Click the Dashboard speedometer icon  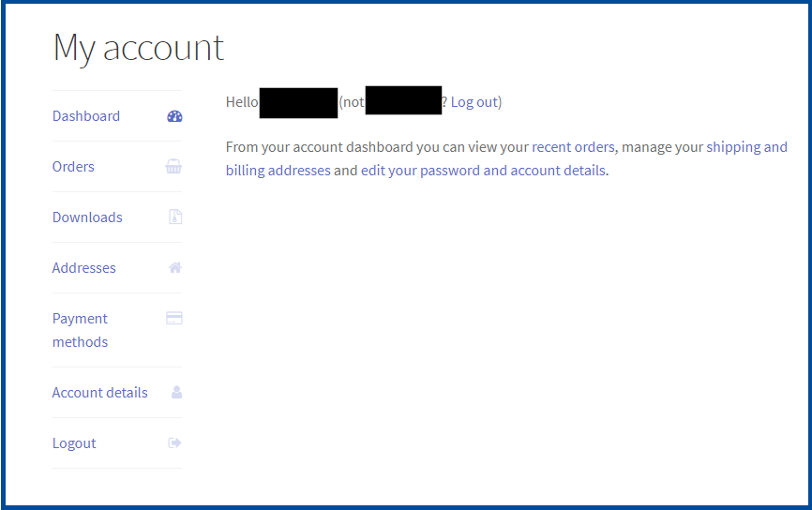[174, 116]
